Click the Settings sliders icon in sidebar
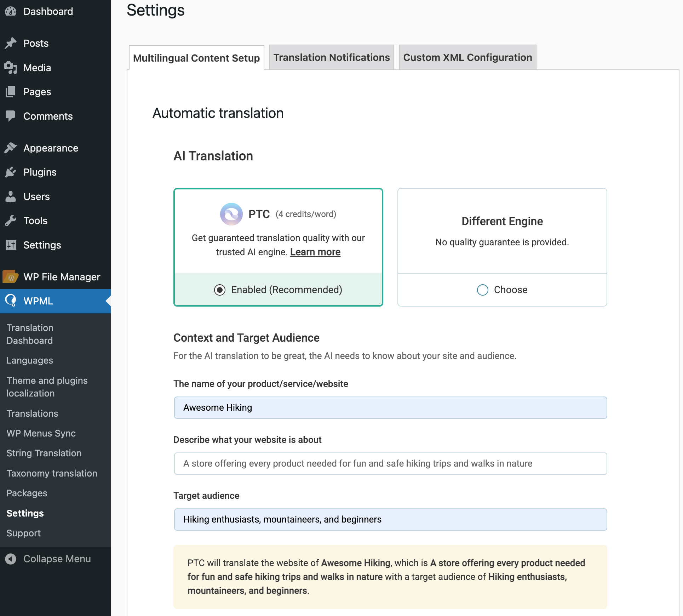Viewport: 683px width, 616px height. click(11, 245)
